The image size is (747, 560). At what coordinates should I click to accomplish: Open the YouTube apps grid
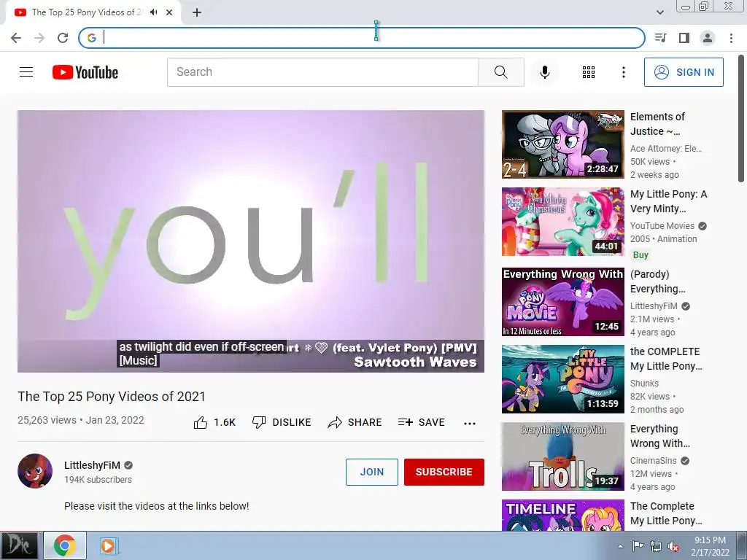coord(589,72)
